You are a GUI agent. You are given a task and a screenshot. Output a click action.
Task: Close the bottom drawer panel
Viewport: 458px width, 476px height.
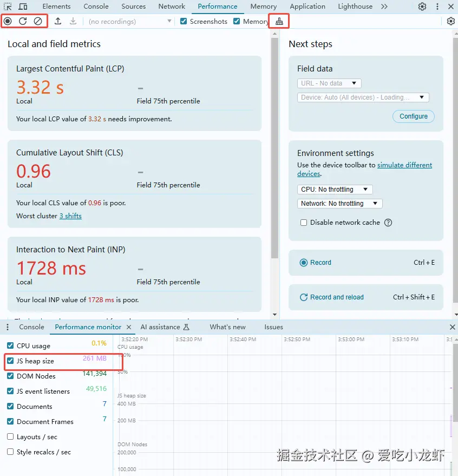(452, 327)
